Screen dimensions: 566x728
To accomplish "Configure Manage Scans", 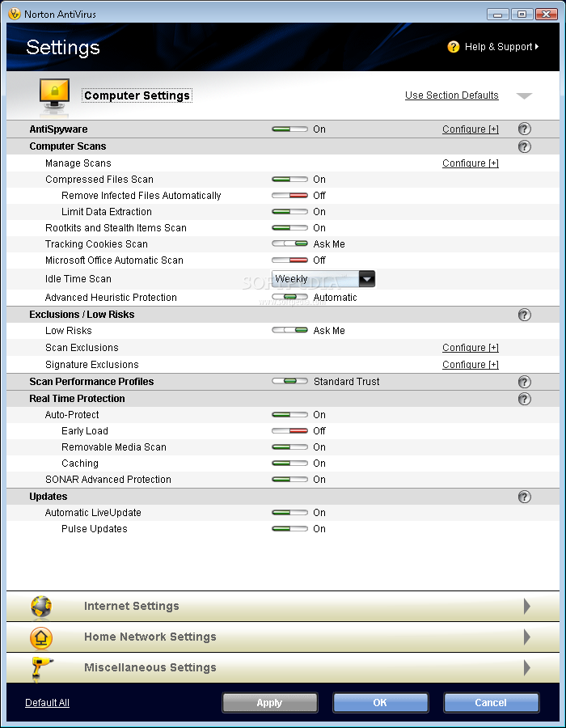I will [x=471, y=163].
